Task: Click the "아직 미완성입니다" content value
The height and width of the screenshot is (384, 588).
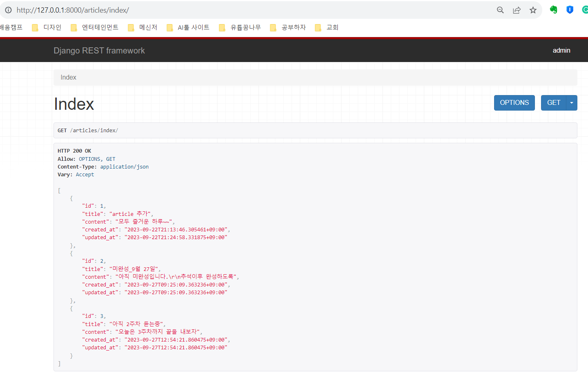Action: click(x=176, y=277)
